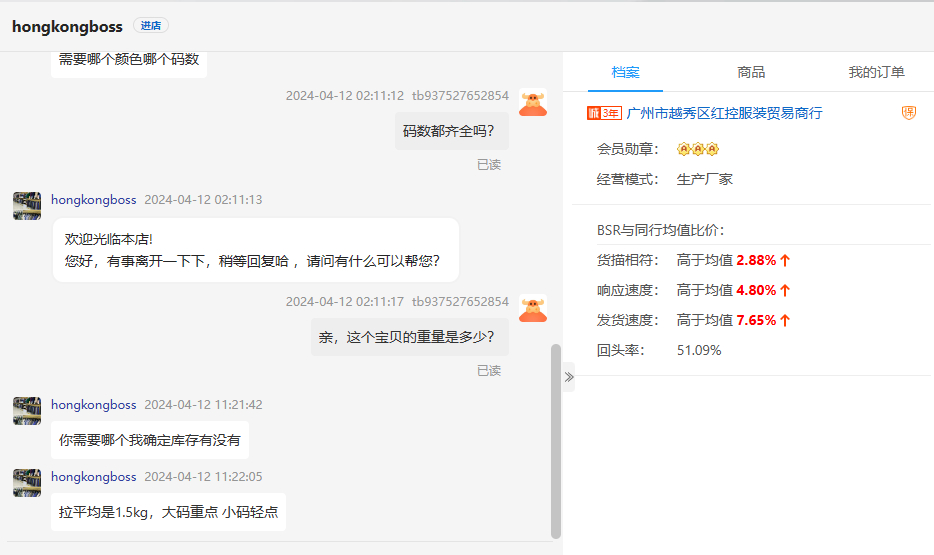Viewport: 934px width, 555px height.
Task: Click hongkongboss sender name at 11:21:42
Action: [x=93, y=405]
